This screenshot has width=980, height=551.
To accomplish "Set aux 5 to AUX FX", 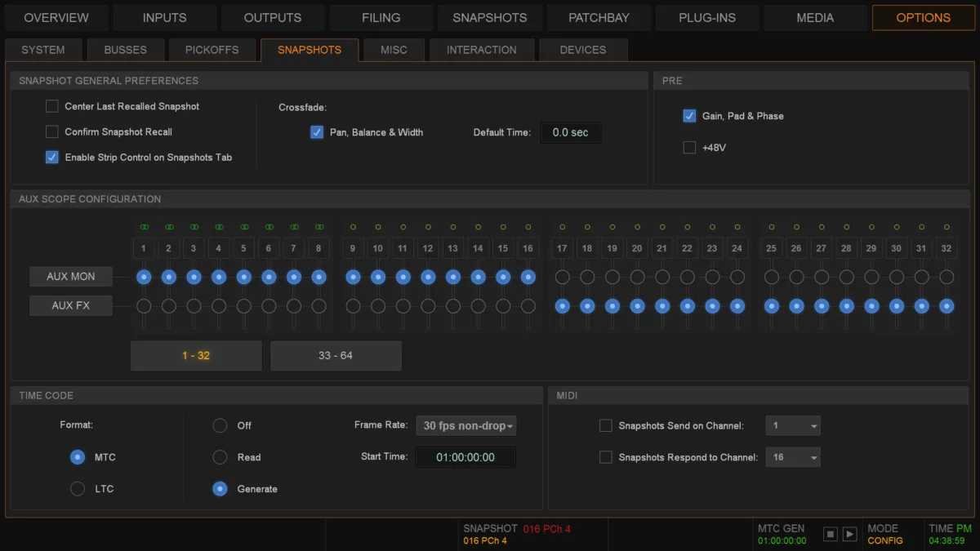I will tap(243, 306).
